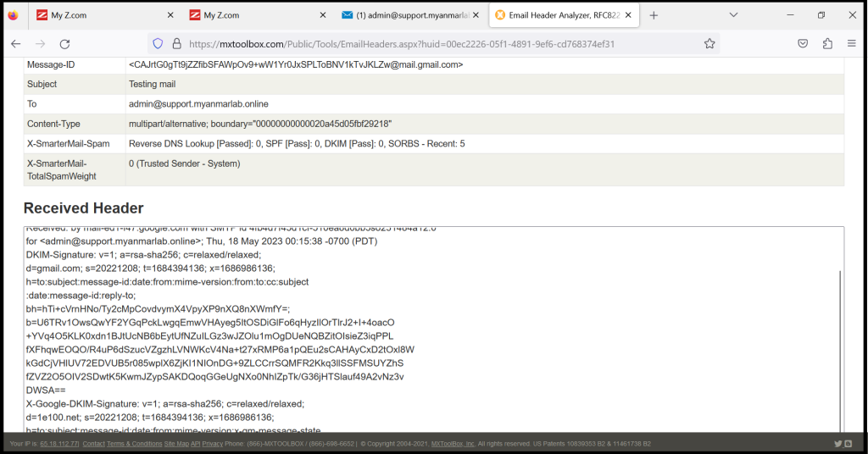Click inside the Received Header text box
Screen dimensions: 868x454
pyautogui.click(x=433, y=329)
